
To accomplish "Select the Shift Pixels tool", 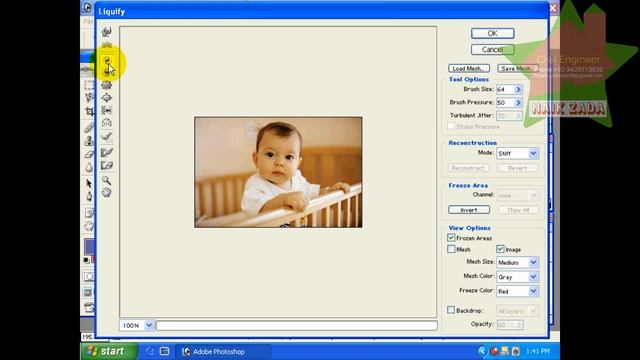I will point(107,111).
